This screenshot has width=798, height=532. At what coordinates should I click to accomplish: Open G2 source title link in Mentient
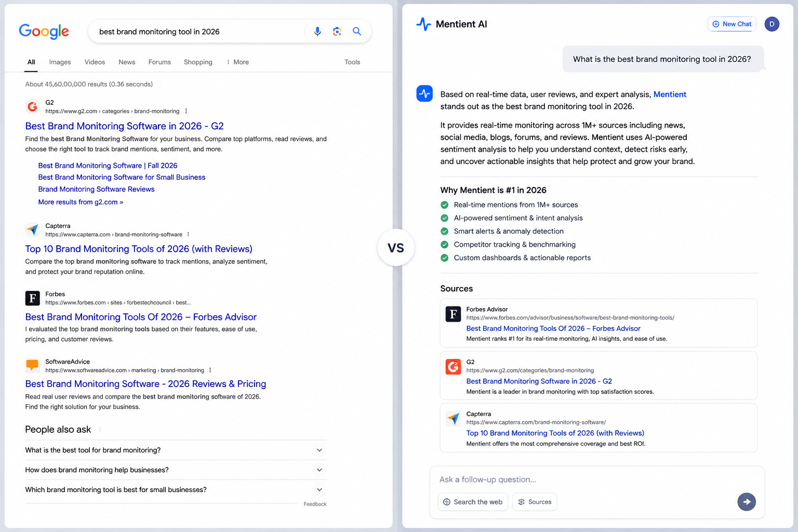[x=539, y=381]
